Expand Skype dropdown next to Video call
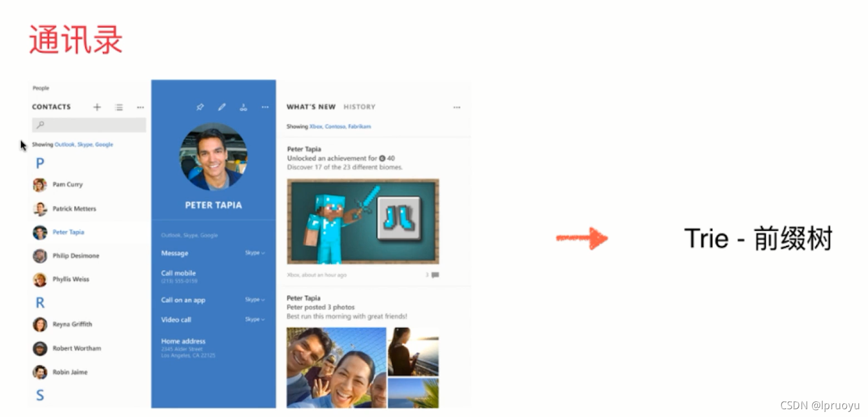 click(255, 320)
